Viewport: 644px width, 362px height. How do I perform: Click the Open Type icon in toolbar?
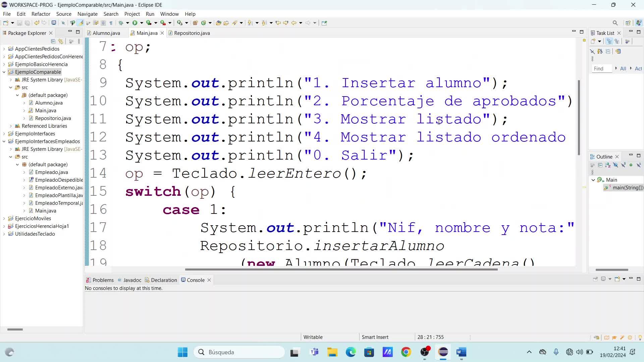(218, 23)
